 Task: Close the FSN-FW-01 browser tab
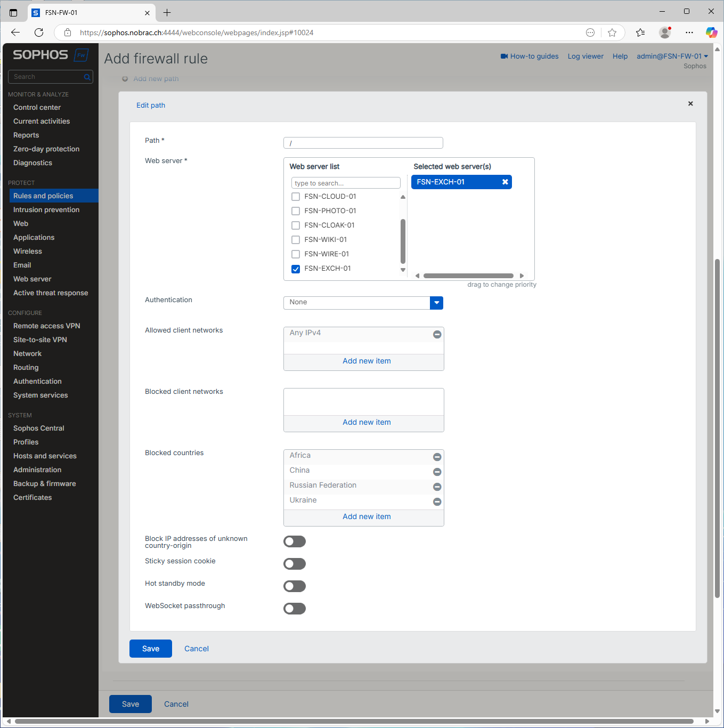148,13
